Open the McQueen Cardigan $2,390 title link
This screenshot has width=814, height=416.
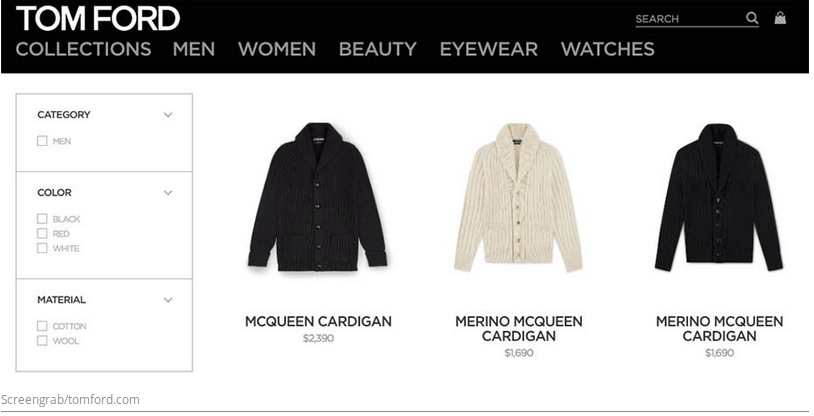point(318,321)
